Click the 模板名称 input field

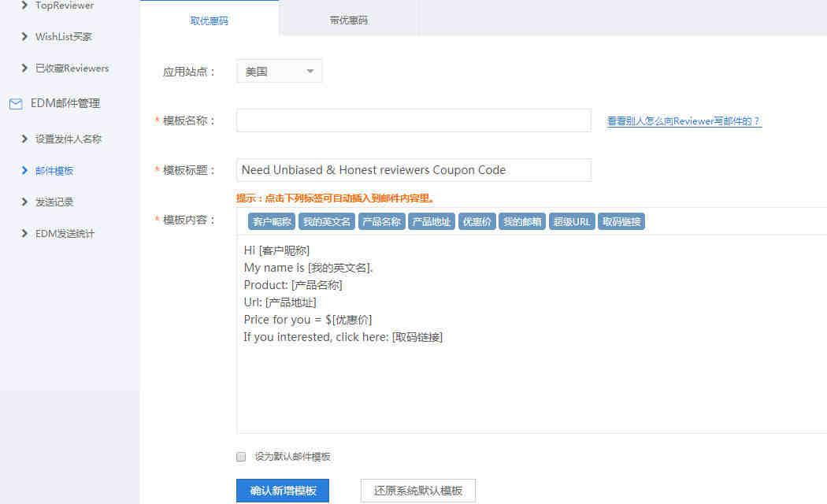point(413,120)
